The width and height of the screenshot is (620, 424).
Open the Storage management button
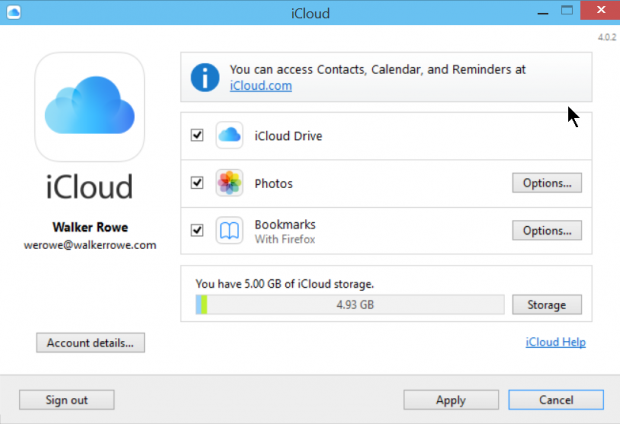point(547,305)
